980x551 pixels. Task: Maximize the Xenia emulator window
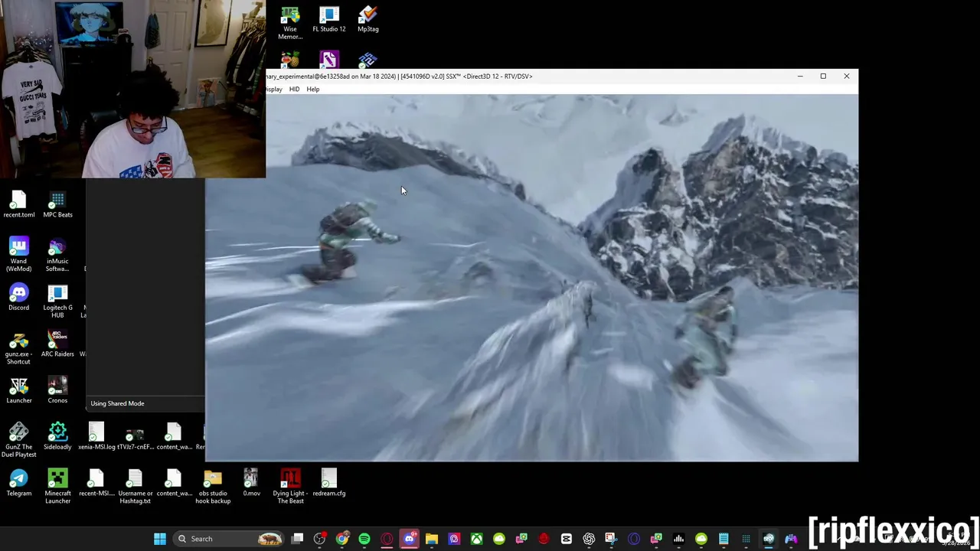point(823,77)
